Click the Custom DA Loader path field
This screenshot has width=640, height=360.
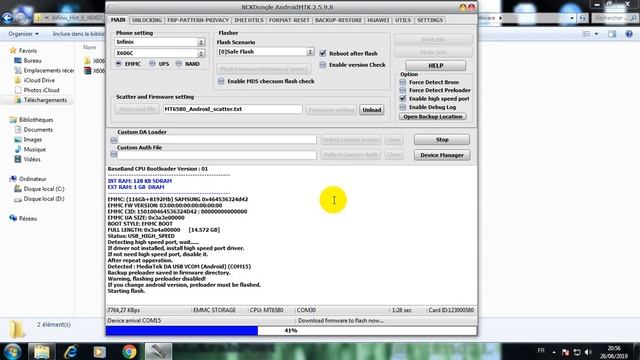pos(217,140)
